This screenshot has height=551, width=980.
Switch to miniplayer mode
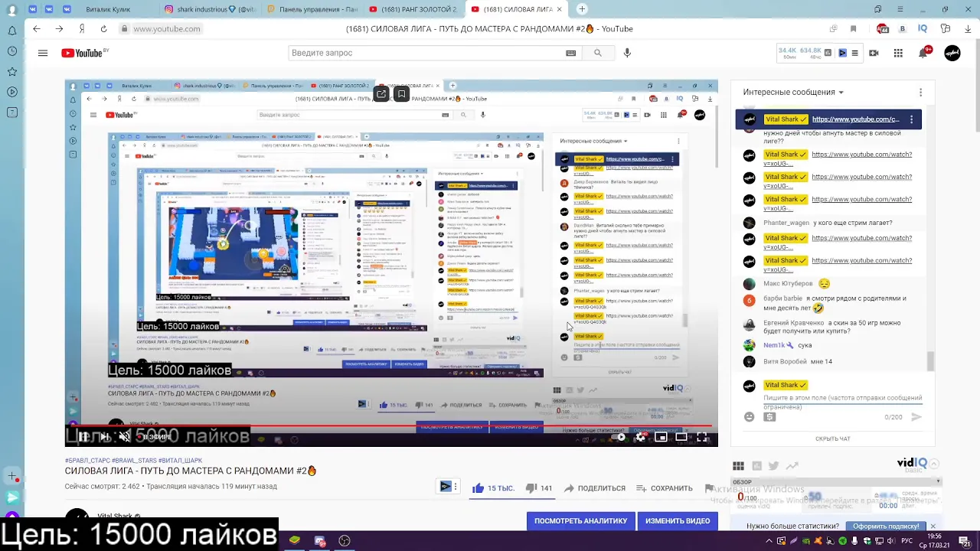coord(661,437)
